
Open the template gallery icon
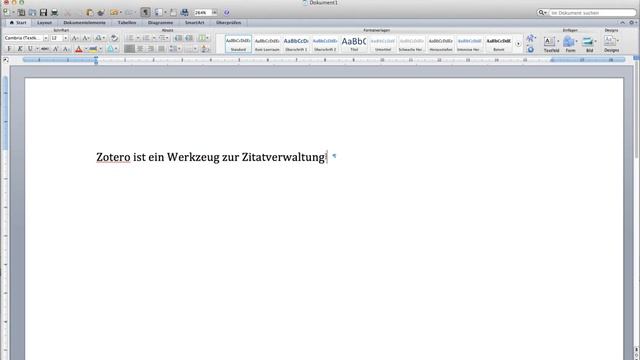21,13
